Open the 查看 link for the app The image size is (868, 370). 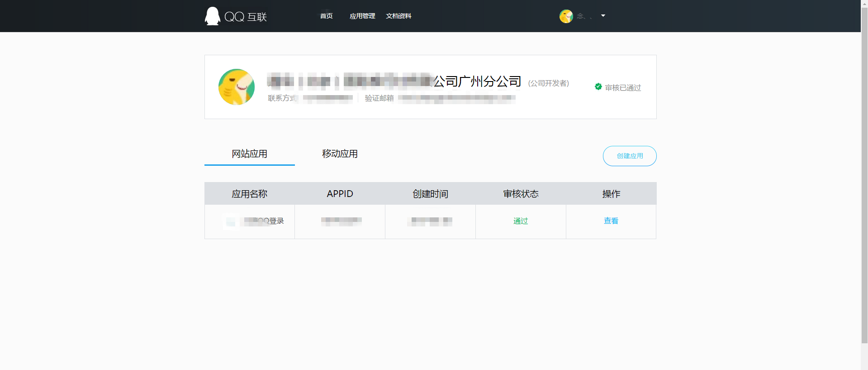tap(611, 221)
